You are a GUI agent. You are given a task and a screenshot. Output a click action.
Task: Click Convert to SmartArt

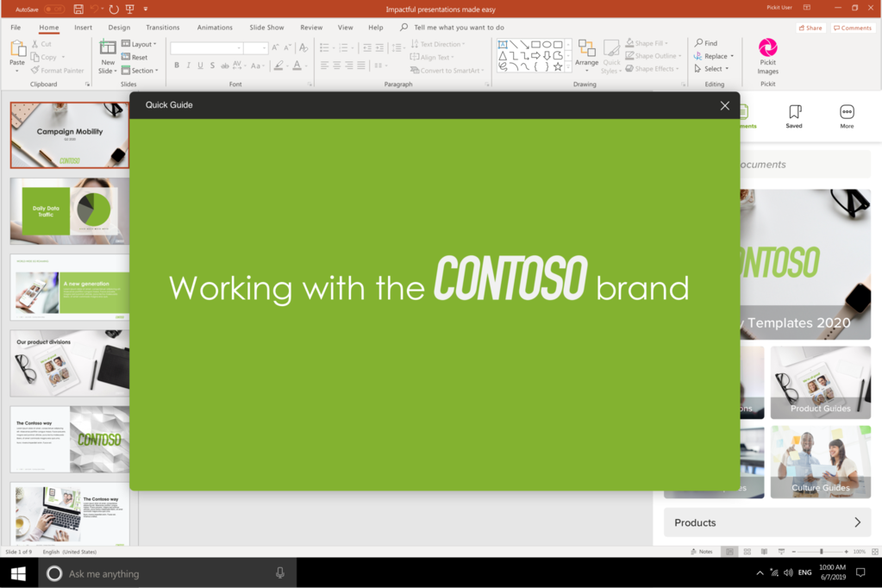pyautogui.click(x=447, y=71)
